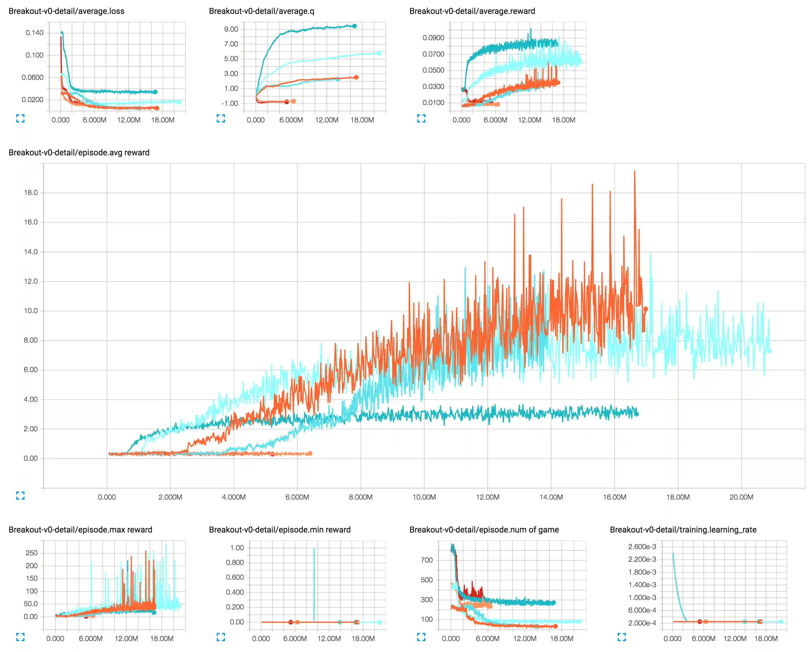Screen dimensions: 812x652
Task: Collapse the episode.avg reward chart size
Action: (20, 495)
